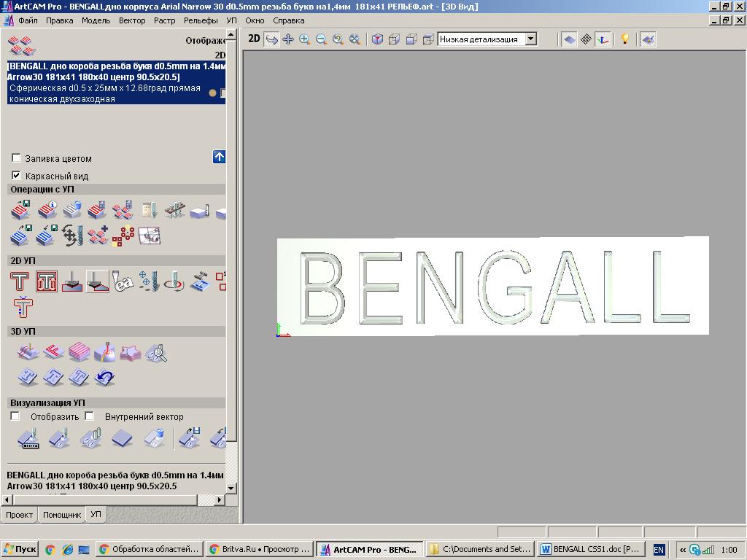Screen dimensions: 747x560
Task: Open the 'Рельефы' menu
Action: click(201, 20)
